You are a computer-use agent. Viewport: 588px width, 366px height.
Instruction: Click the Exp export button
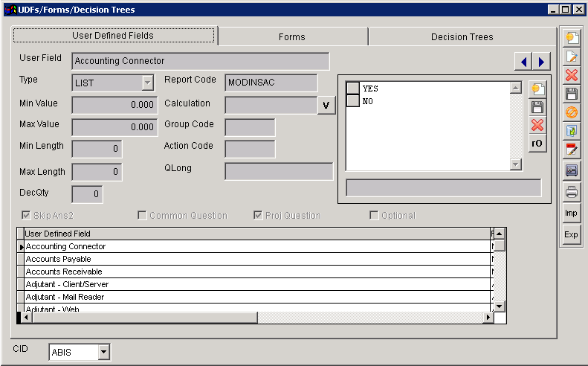coord(571,234)
